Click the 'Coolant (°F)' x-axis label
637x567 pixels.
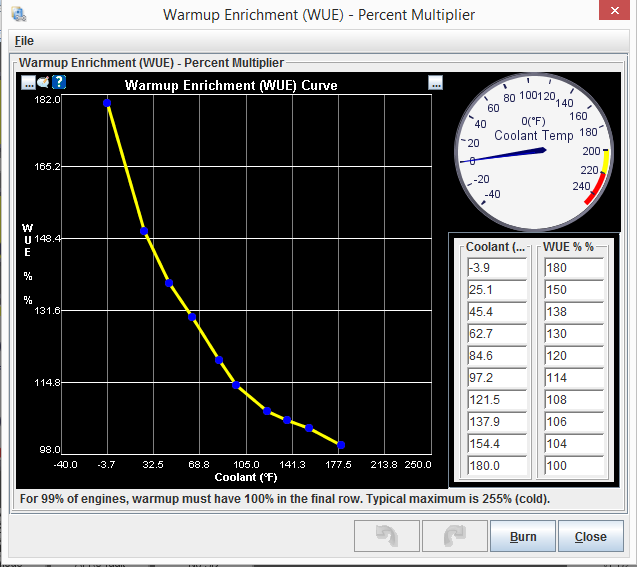coord(246,477)
